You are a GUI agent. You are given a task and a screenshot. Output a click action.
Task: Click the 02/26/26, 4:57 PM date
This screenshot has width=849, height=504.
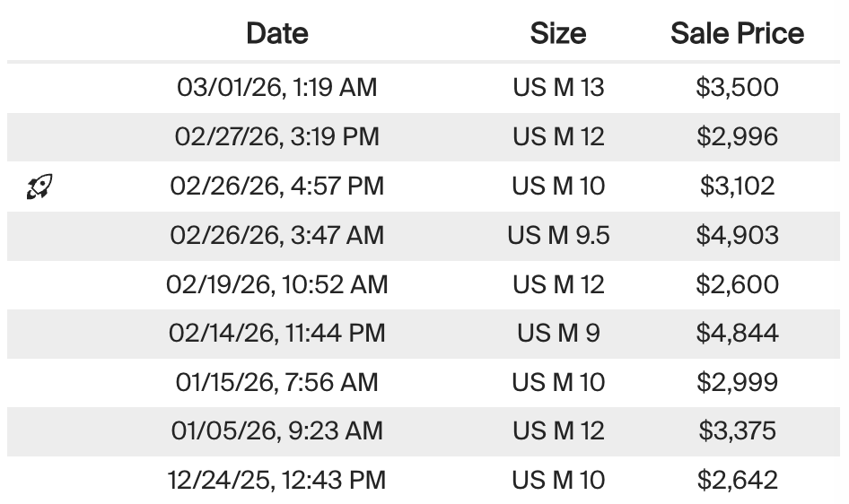tap(276, 187)
